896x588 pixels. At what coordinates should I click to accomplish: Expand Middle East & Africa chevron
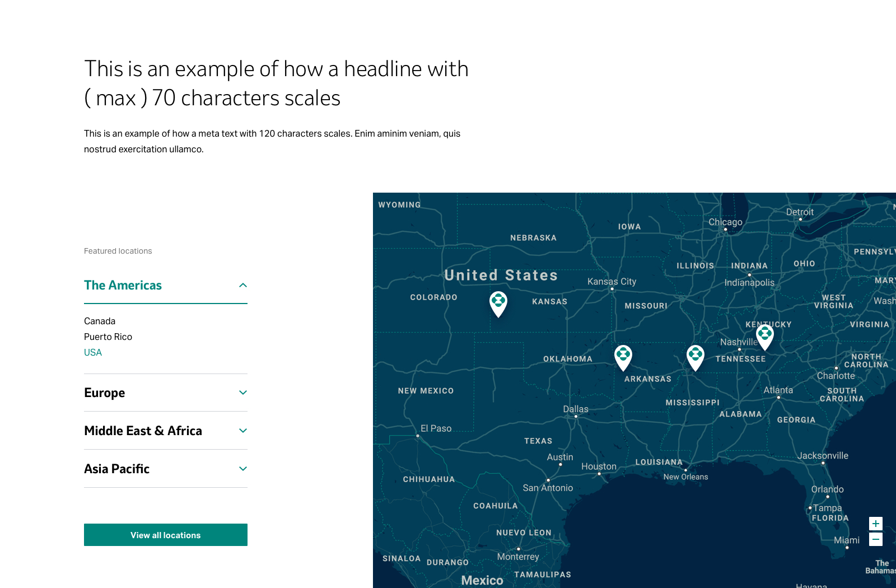click(x=243, y=431)
